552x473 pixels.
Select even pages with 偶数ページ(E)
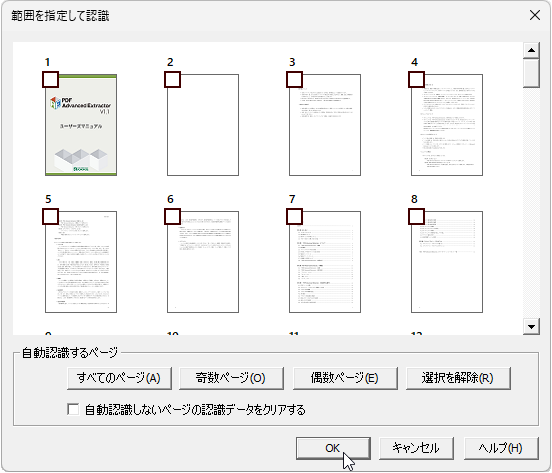pos(345,378)
